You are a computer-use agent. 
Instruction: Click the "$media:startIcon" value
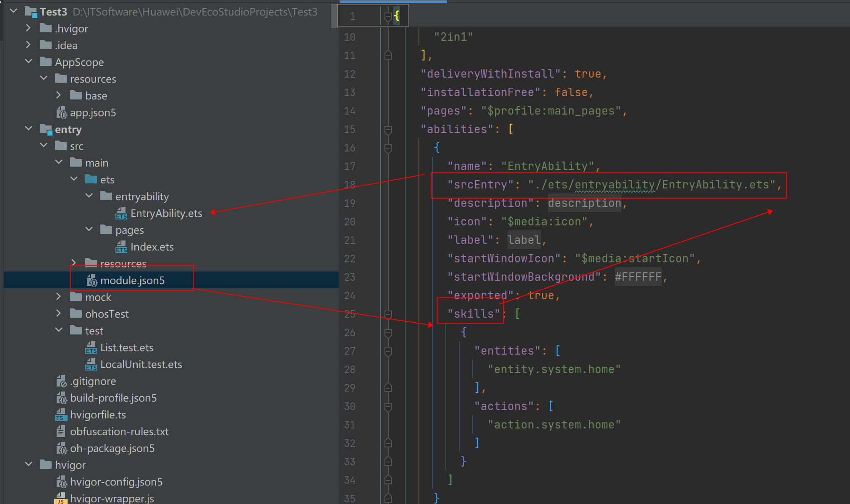[635, 259]
